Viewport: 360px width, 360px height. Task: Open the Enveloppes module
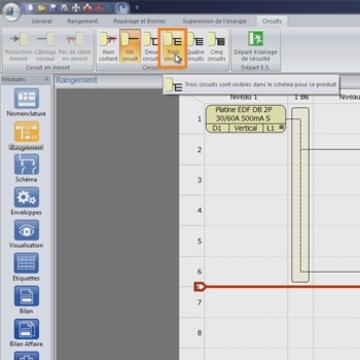coord(26,201)
